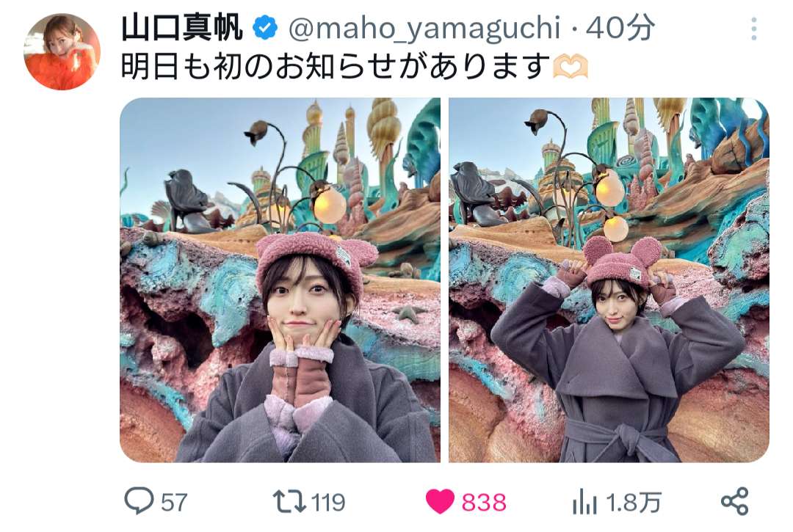793x532 pixels.
Task: Click the 40分 timestamp
Action: point(620,28)
